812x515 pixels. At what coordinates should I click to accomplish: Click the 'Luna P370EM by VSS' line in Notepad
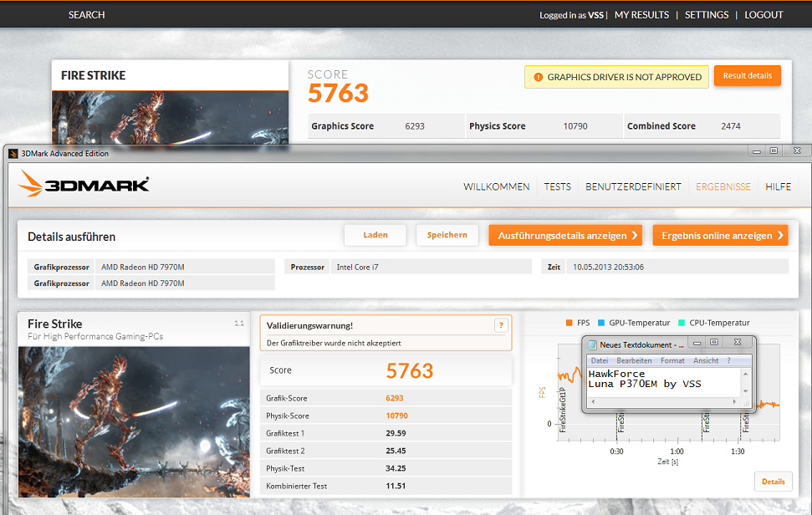[x=645, y=384]
